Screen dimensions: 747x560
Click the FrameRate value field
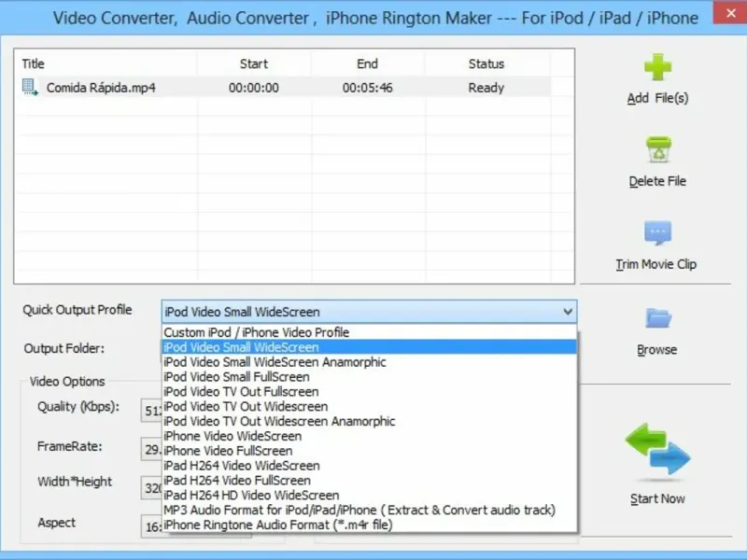click(x=151, y=450)
